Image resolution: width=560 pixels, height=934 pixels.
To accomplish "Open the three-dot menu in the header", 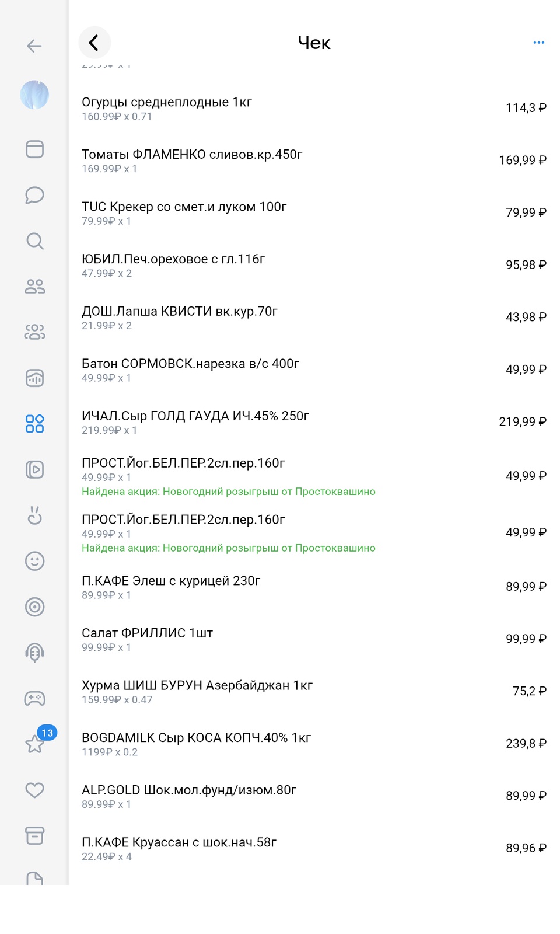I will point(538,43).
